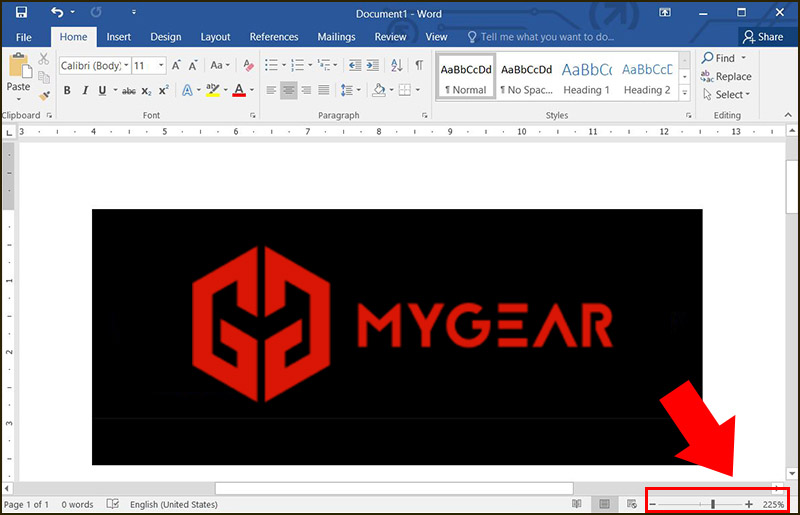800x515 pixels.
Task: Apply the Normal style
Action: [x=466, y=77]
